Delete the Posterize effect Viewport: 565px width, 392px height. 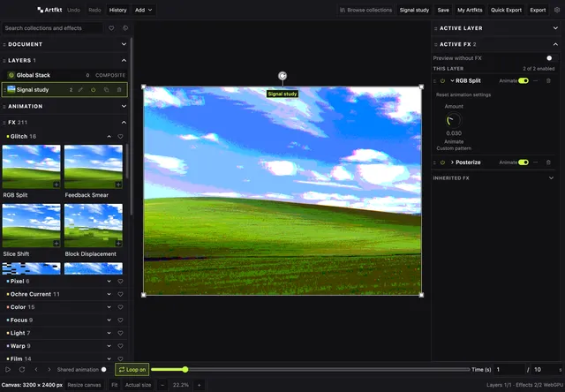click(548, 162)
